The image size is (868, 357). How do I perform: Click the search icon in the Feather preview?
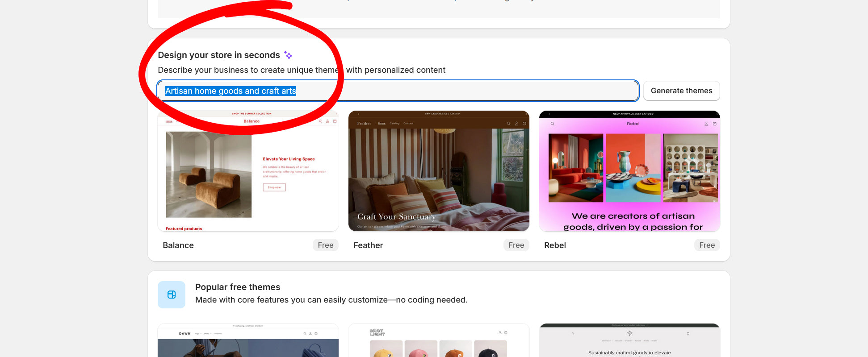coord(508,124)
